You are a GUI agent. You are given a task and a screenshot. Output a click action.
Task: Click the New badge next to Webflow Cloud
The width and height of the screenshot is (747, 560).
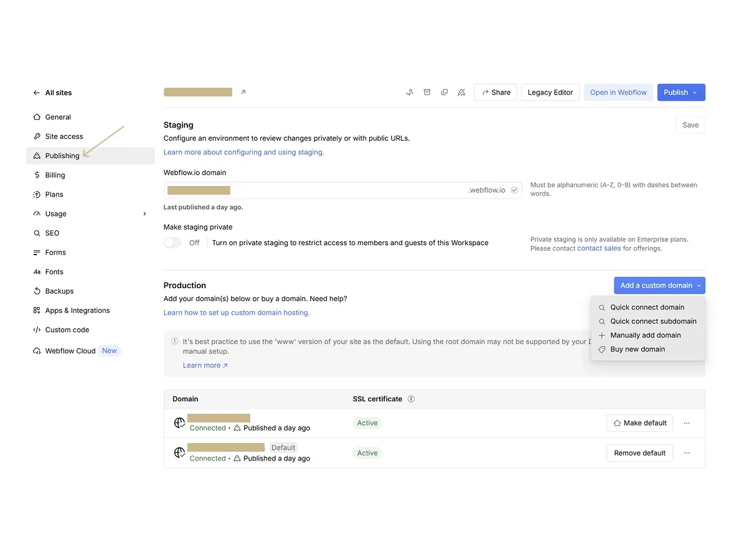click(x=110, y=351)
